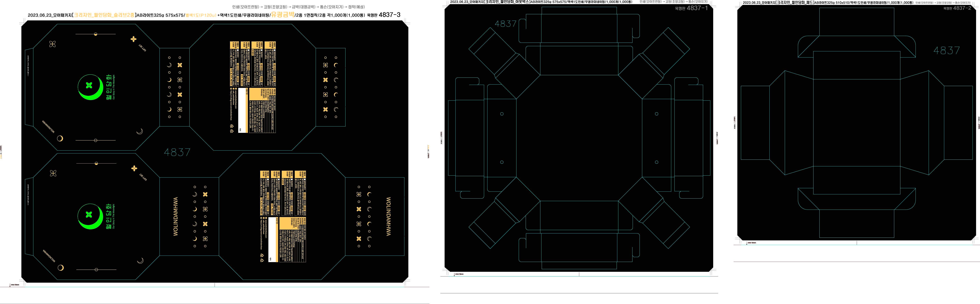
Task: Click the outlined four-petal flower on the upper sleeve octagon
Action: (52, 44)
